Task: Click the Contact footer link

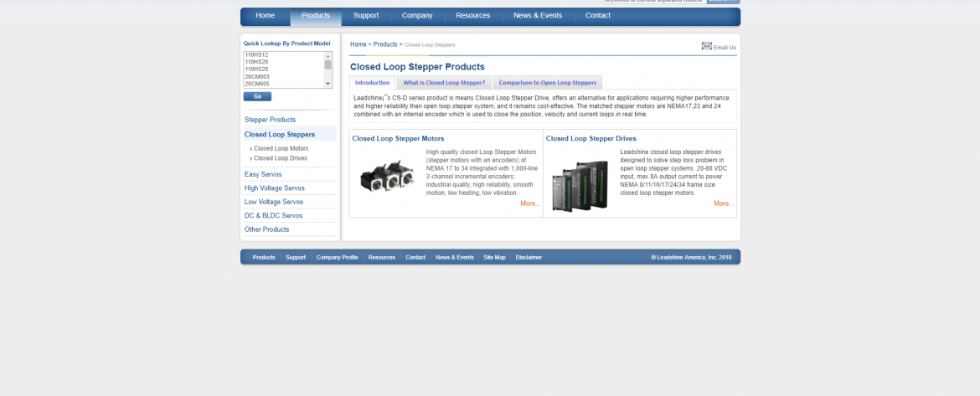Action: point(415,257)
